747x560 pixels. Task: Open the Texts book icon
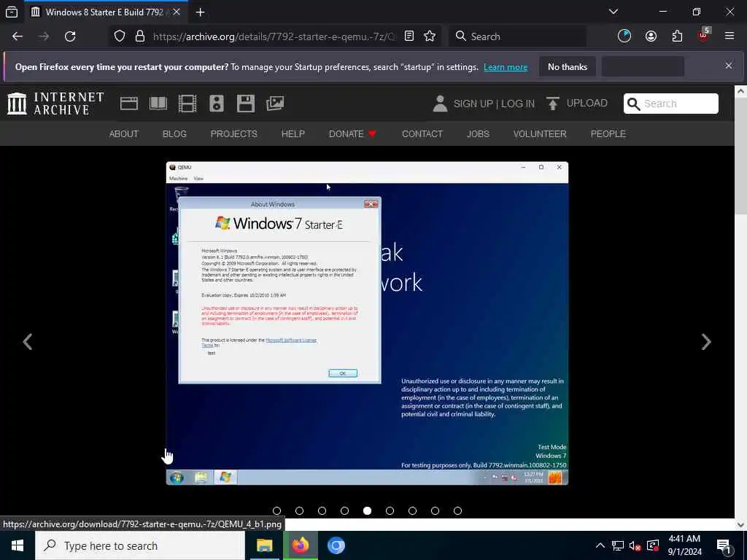[x=158, y=104]
